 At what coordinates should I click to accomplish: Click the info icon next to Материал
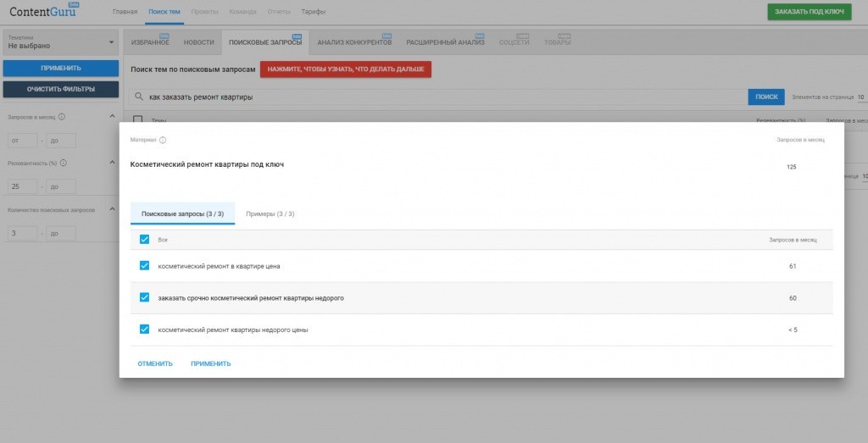[x=163, y=140]
